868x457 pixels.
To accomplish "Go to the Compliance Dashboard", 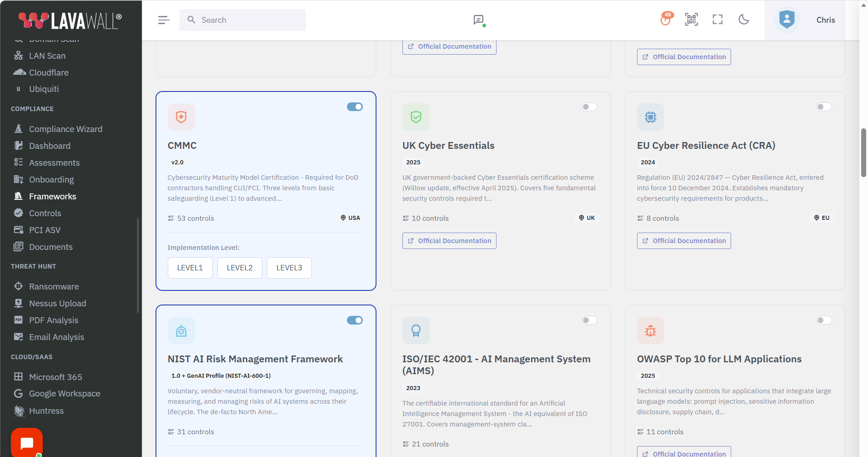I will click(50, 146).
